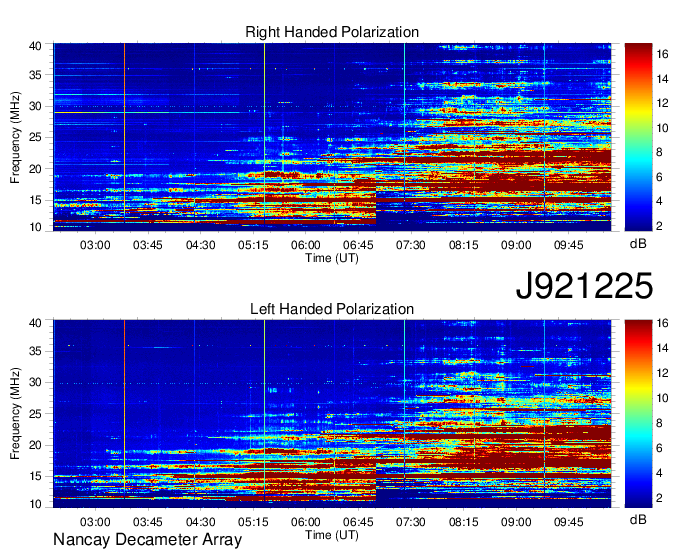680x552 pixels.
Task: Click "03:00" time tick on Left Handed plot
Action: (x=95, y=522)
